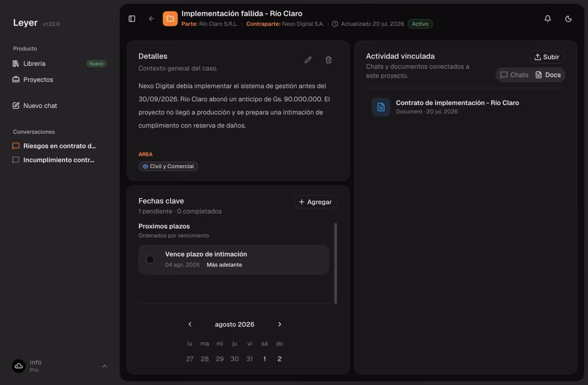The height and width of the screenshot is (385, 588).
Task: Select calendar day 2
Action: point(280,359)
